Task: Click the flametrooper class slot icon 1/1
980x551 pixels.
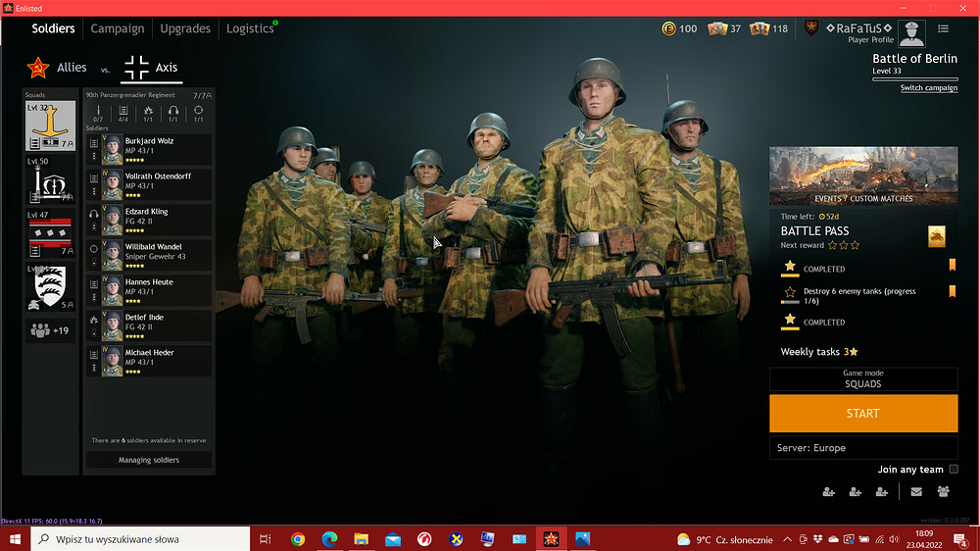Action: (148, 113)
